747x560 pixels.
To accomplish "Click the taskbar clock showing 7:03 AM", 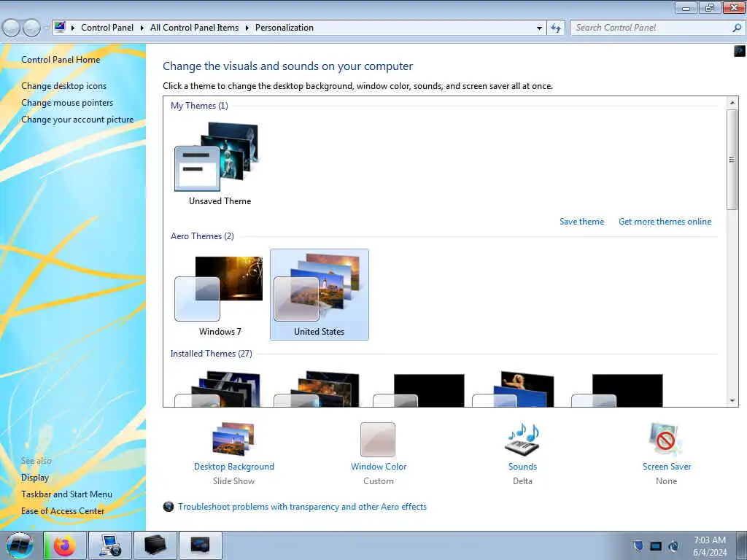I will coord(709,546).
